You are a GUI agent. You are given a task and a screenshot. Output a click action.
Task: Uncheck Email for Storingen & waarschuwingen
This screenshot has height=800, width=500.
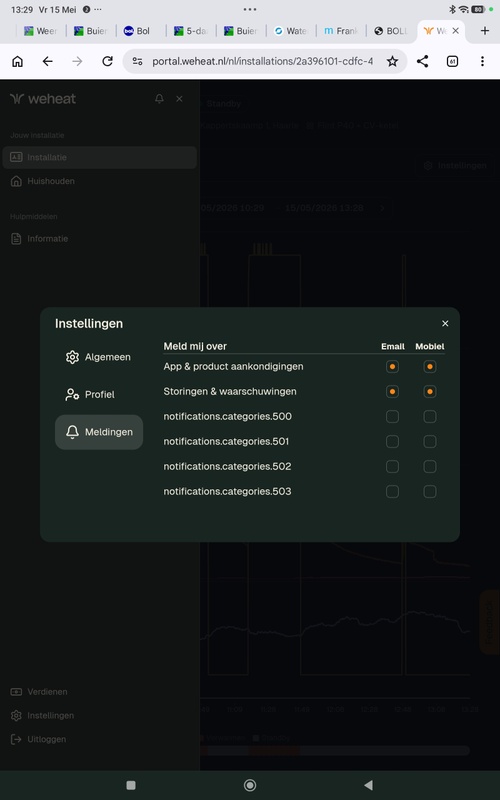(392, 391)
